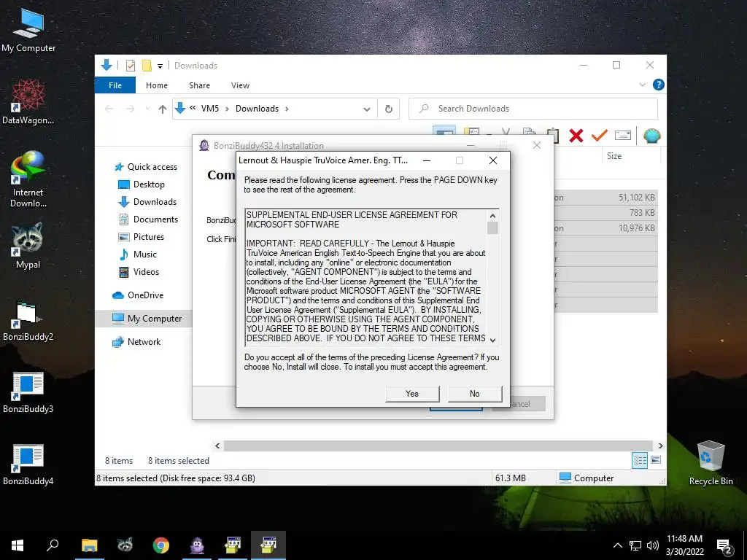Click the envelope card toolbar icon

point(623,136)
